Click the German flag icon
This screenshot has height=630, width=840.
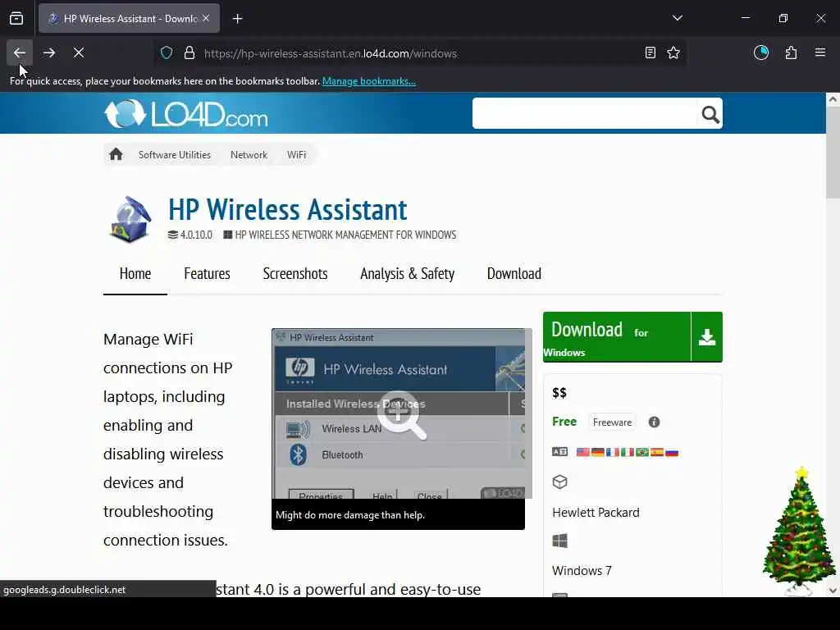[598, 452]
